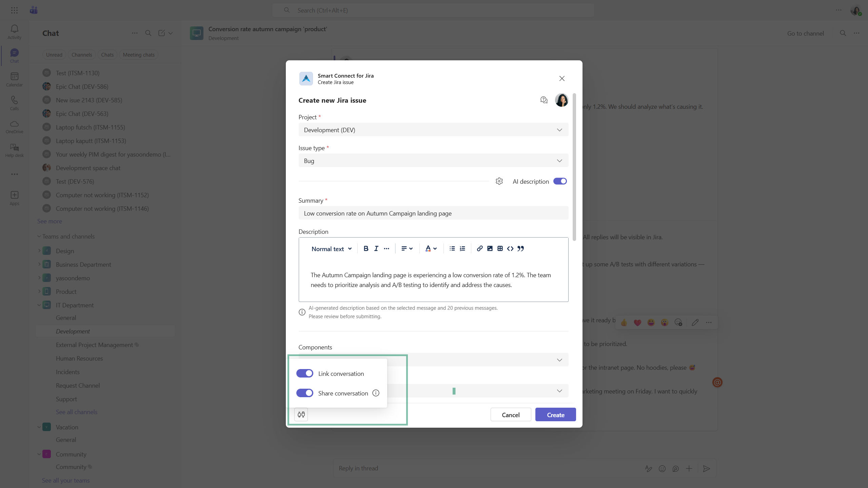Click the Cancel button
Viewport: 868px width, 488px height.
click(510, 415)
